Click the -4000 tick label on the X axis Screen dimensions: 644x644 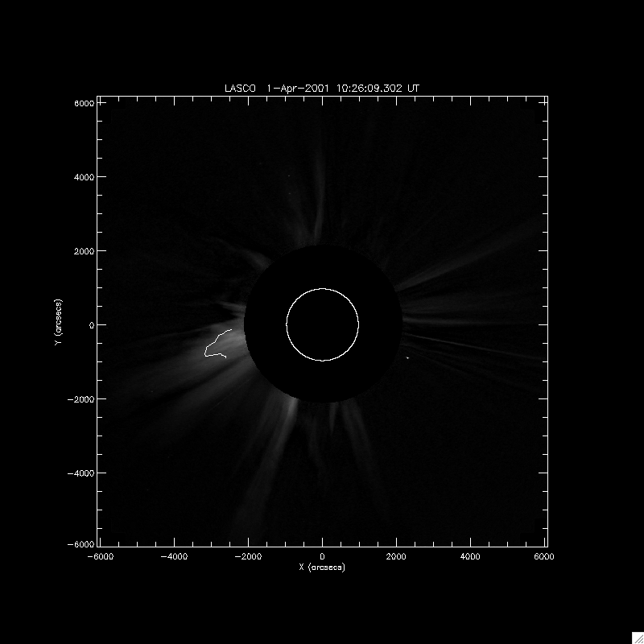pyautogui.click(x=174, y=556)
